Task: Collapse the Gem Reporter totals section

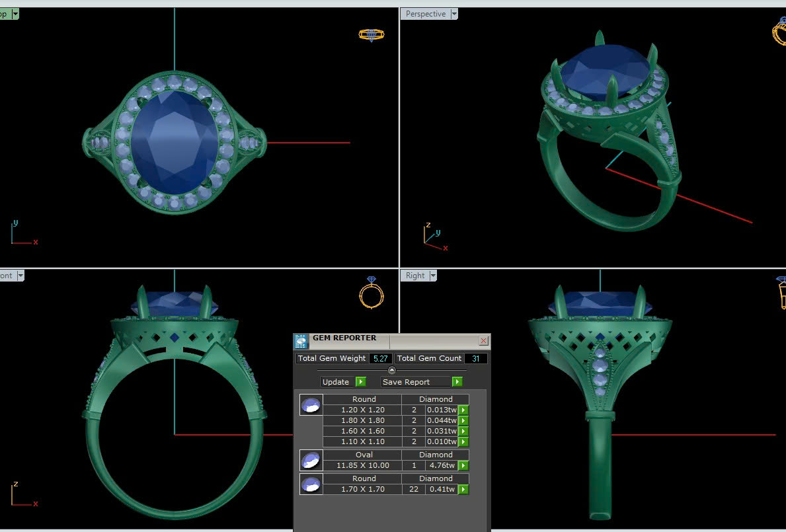Action: (x=392, y=370)
